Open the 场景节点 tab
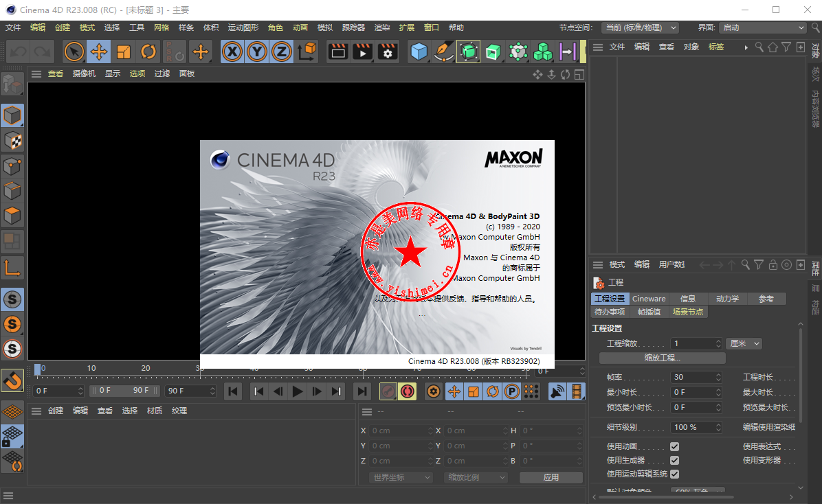Viewport: 822px width, 504px height. 688,312
